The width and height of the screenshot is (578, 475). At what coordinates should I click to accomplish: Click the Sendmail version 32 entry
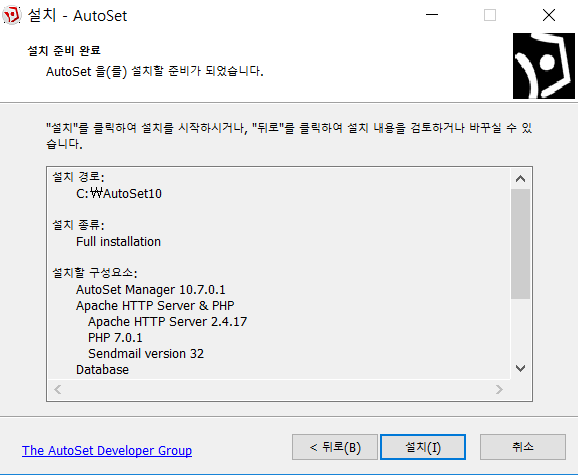pos(146,354)
